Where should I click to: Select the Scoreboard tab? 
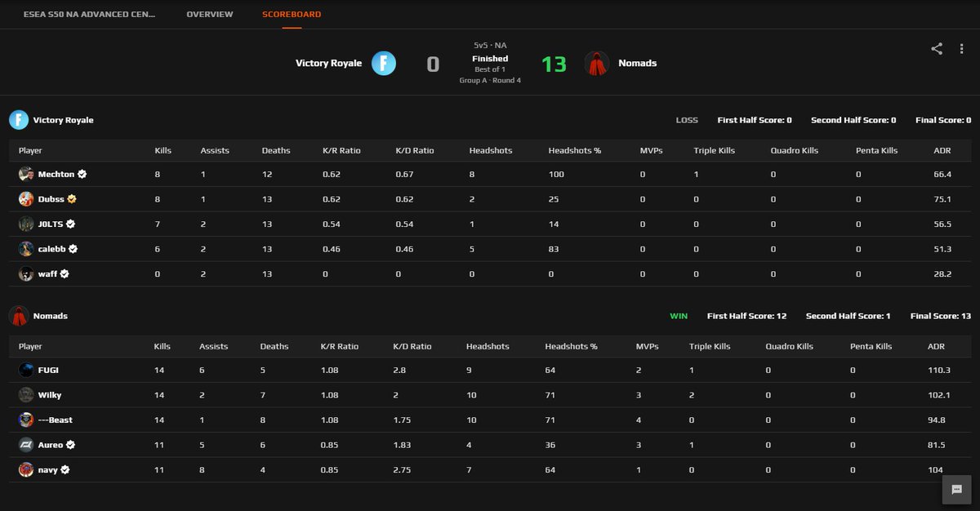point(292,15)
